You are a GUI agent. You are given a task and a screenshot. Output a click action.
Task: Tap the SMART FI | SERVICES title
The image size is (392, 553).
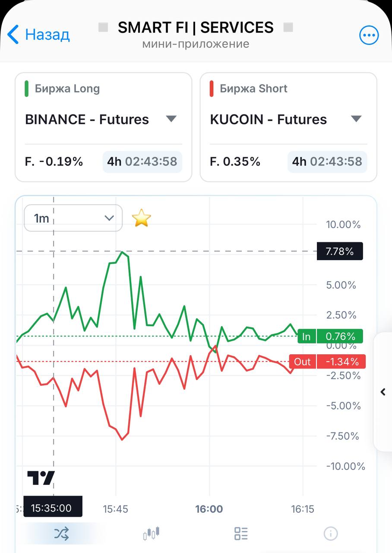pyautogui.click(x=196, y=27)
